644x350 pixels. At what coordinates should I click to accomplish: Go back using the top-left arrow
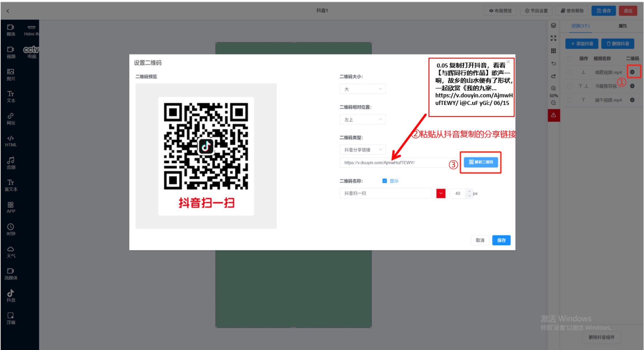click(x=8, y=11)
